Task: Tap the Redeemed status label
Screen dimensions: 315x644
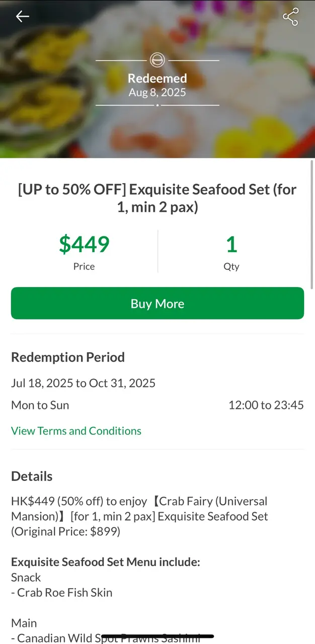Action: tap(157, 78)
